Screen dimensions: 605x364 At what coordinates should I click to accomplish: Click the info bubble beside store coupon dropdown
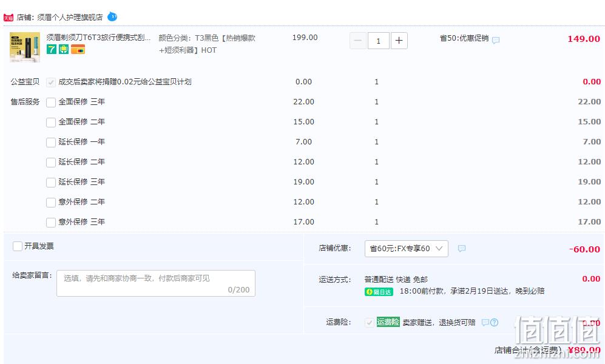461,249
